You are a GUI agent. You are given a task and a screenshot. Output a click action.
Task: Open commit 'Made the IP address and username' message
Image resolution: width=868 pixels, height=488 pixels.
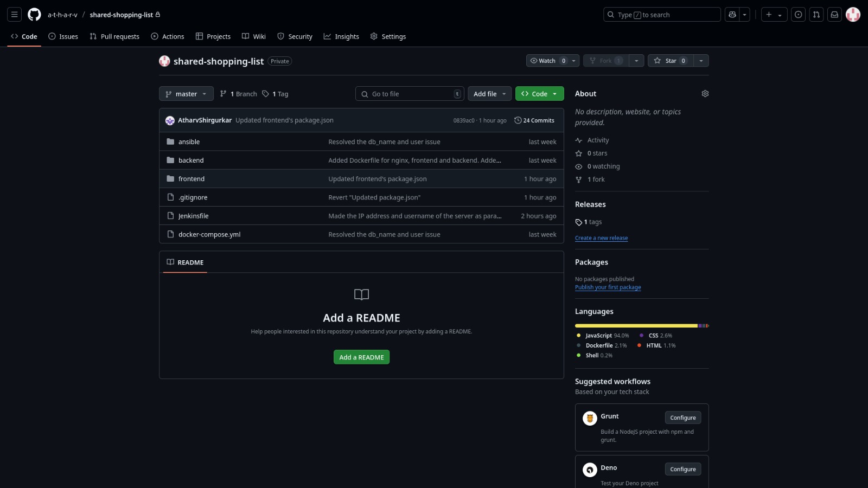(x=414, y=216)
